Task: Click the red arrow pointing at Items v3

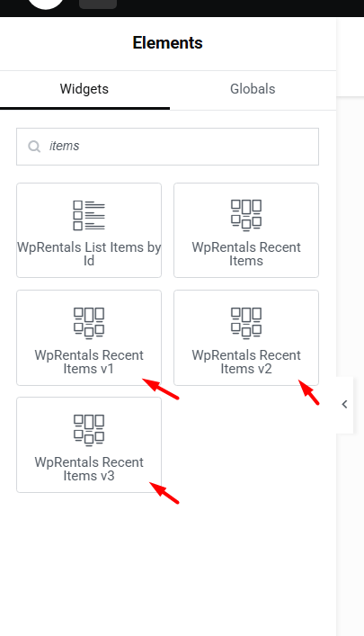Action: pyautogui.click(x=164, y=493)
